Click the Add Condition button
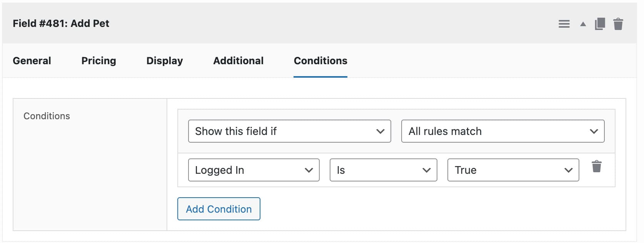 [219, 209]
